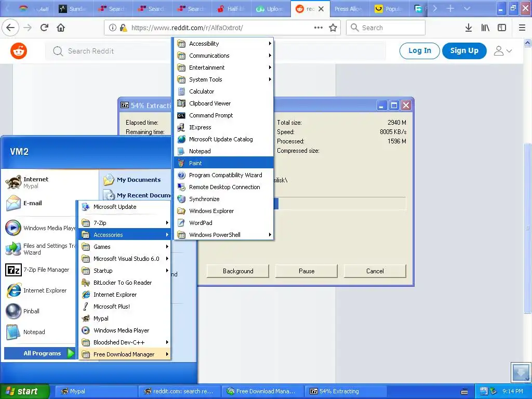Screen dimensions: 532x399
Task: Click the Downloads arrow icon in toolbar
Action: click(x=469, y=28)
